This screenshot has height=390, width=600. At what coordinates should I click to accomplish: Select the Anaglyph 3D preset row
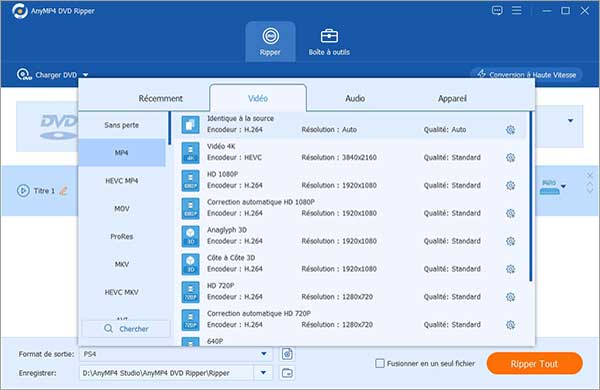pos(351,236)
